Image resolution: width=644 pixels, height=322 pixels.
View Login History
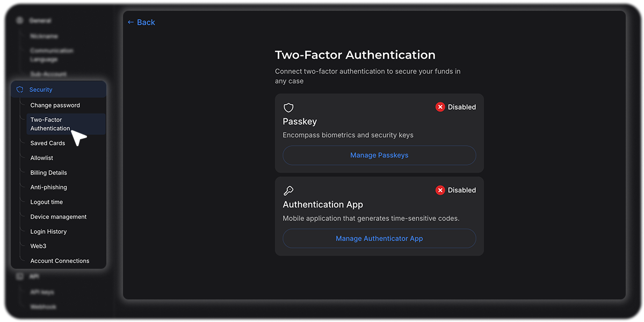pyautogui.click(x=48, y=232)
